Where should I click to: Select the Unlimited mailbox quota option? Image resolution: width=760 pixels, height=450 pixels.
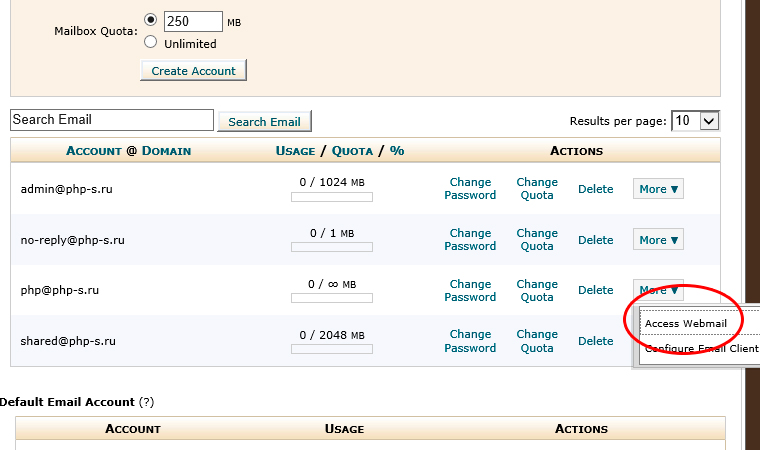151,43
